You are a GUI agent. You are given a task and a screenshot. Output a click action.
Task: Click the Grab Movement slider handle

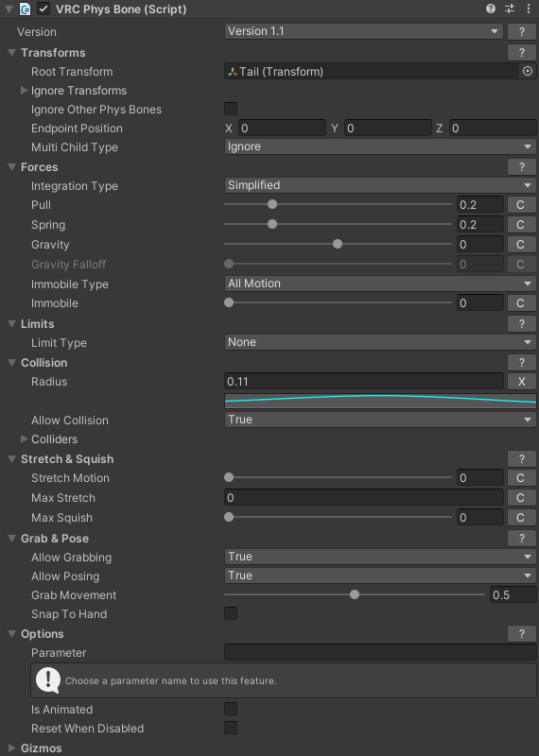point(355,594)
